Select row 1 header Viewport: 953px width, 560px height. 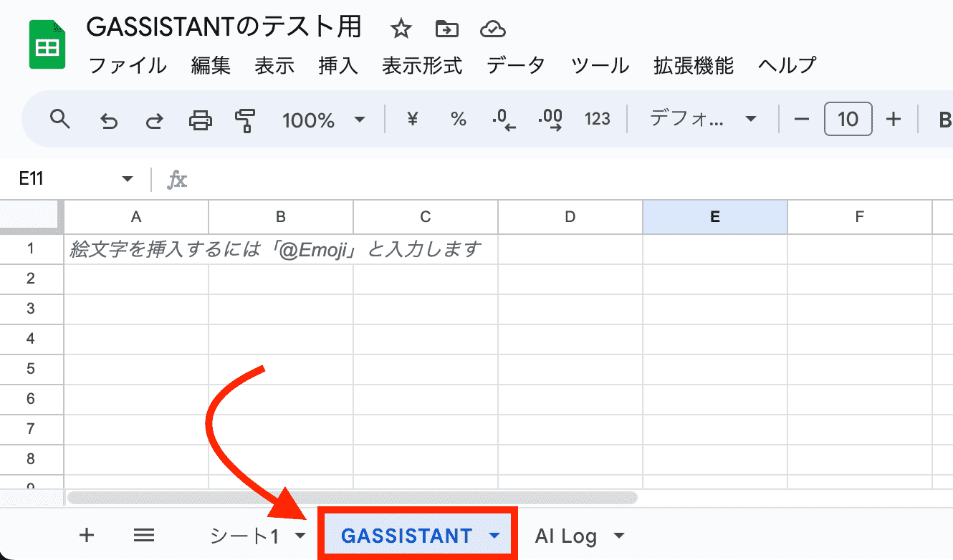pos(31,249)
